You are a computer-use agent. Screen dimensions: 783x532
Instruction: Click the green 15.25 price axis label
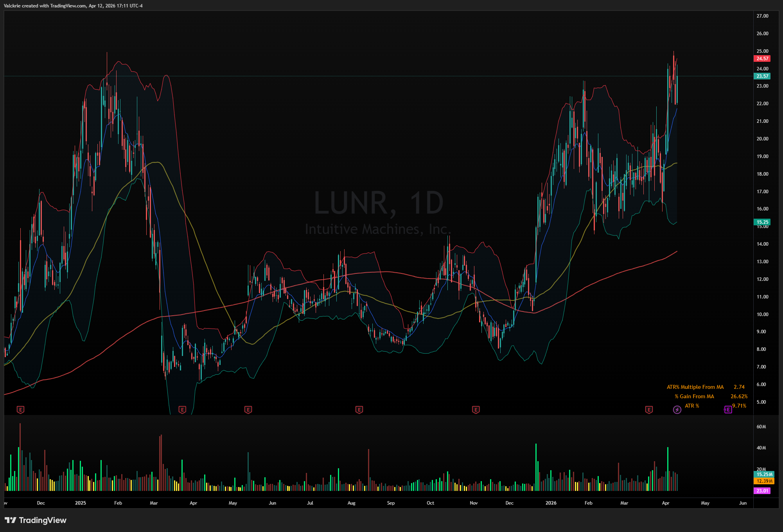[762, 222]
